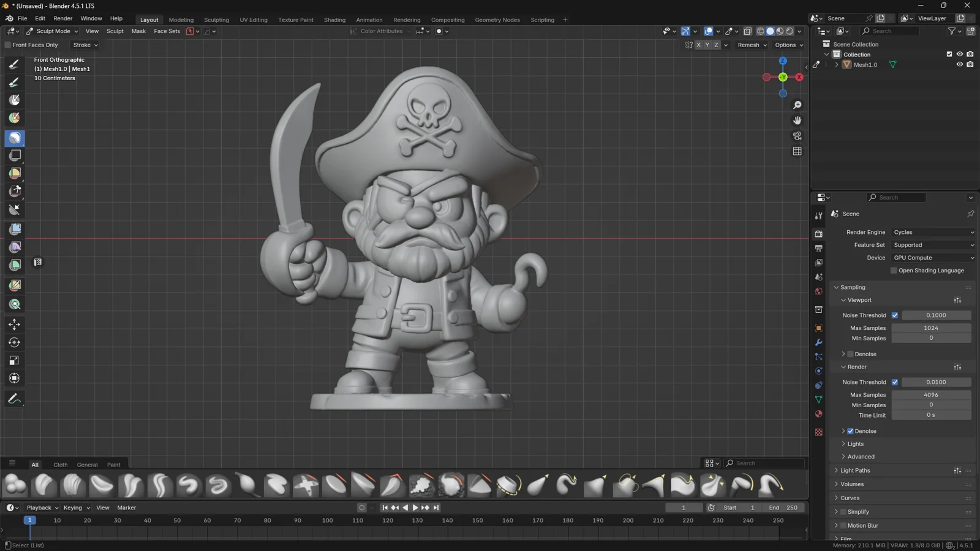
Task: Open the Render properties tab icon
Action: pos(819,234)
